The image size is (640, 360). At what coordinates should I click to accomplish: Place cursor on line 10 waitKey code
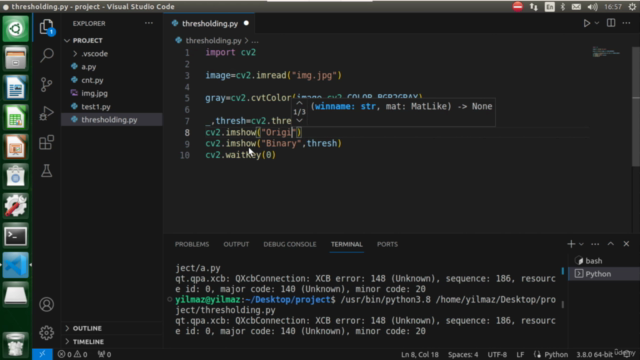(240, 155)
